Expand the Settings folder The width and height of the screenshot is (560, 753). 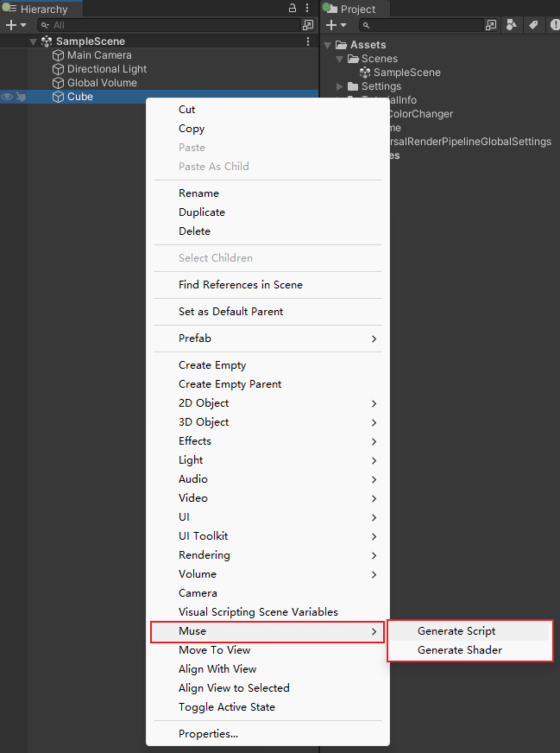340,86
